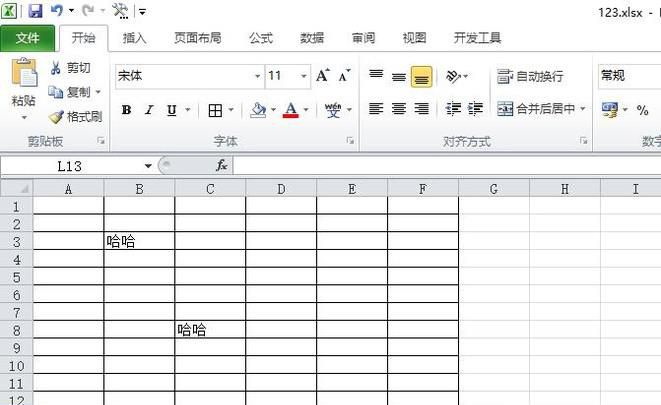The height and width of the screenshot is (405, 661).
Task: Align text right
Action: [422, 109]
